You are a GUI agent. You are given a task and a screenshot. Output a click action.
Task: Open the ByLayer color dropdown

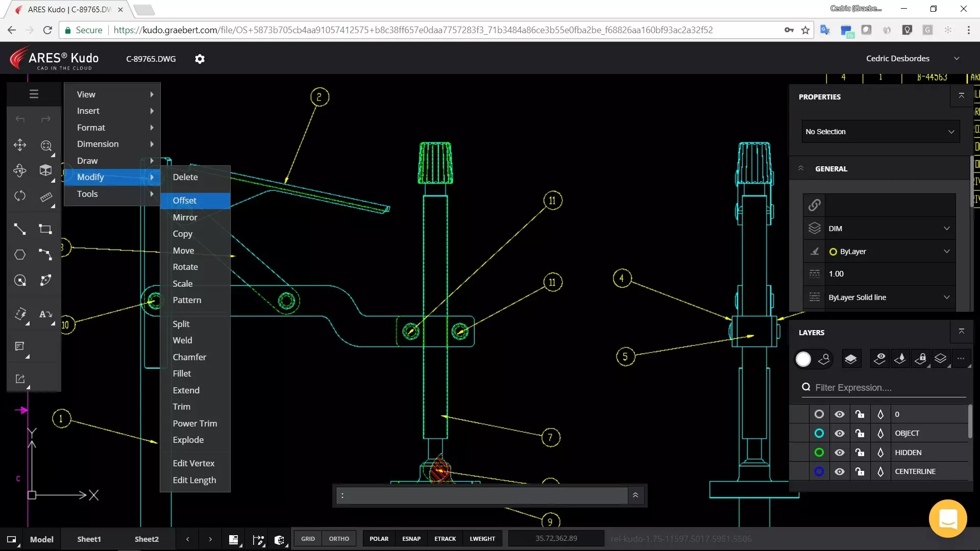[890, 252]
